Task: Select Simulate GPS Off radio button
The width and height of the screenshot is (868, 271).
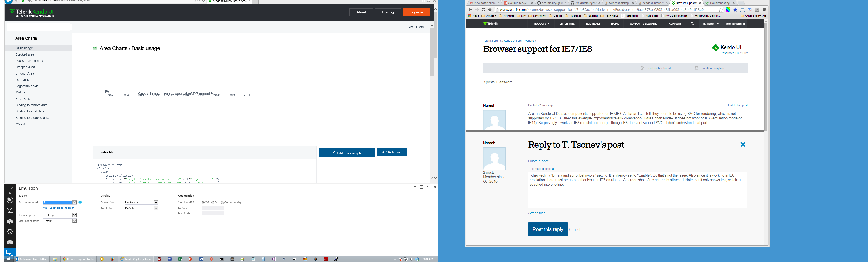Action: (203, 203)
